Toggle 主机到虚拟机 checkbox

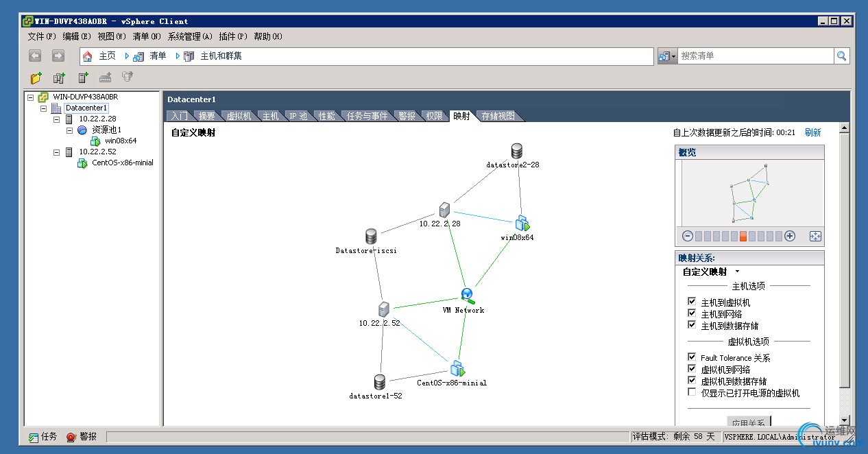pyautogui.click(x=692, y=302)
